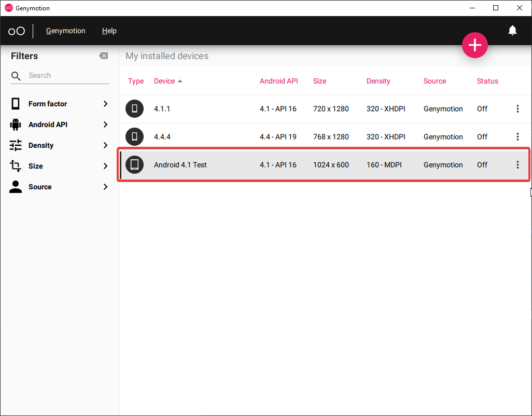Sort by Status column header
532x416 pixels.
tap(487, 81)
